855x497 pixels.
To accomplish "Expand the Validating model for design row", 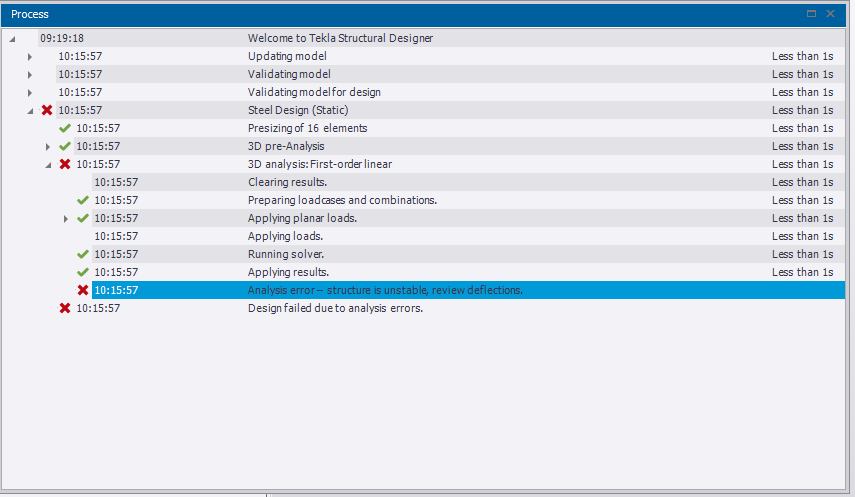I will click(x=29, y=93).
